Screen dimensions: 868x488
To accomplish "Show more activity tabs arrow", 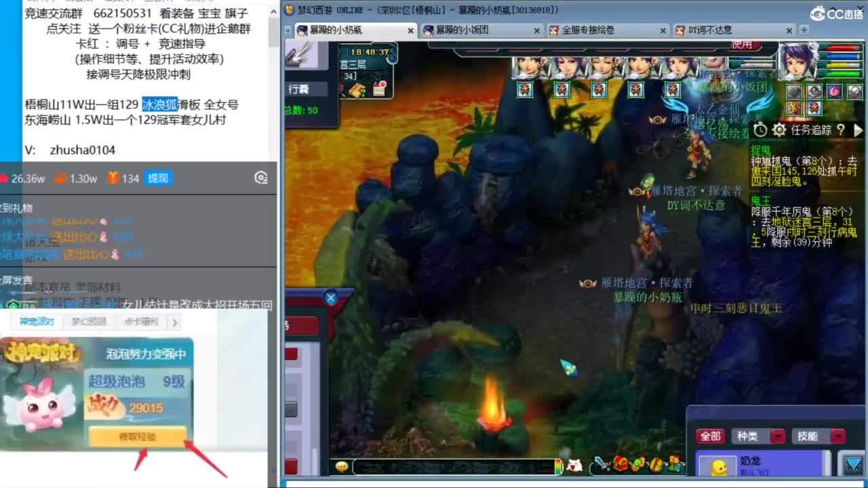I will pos(175,323).
